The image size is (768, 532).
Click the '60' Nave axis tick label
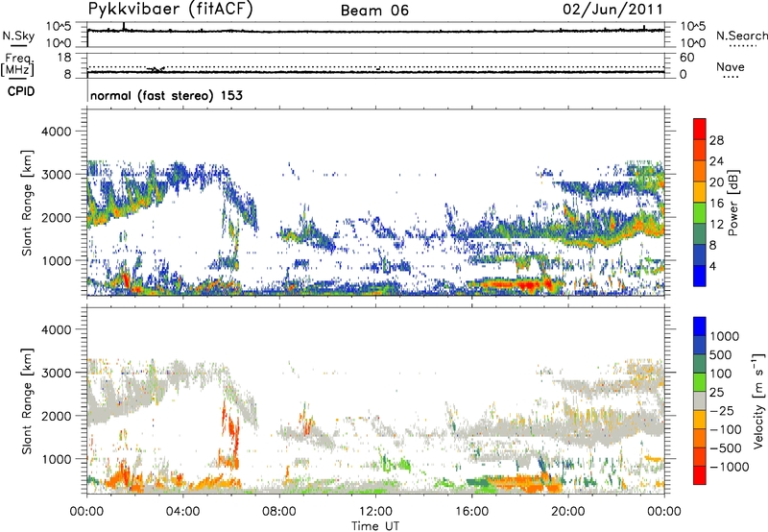pos(686,58)
